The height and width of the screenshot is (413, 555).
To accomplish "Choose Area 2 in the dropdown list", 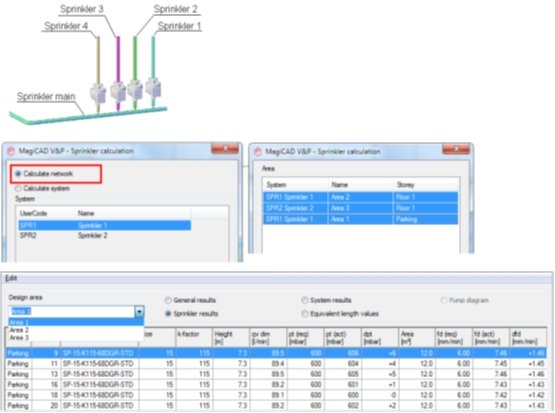I will point(76,330).
